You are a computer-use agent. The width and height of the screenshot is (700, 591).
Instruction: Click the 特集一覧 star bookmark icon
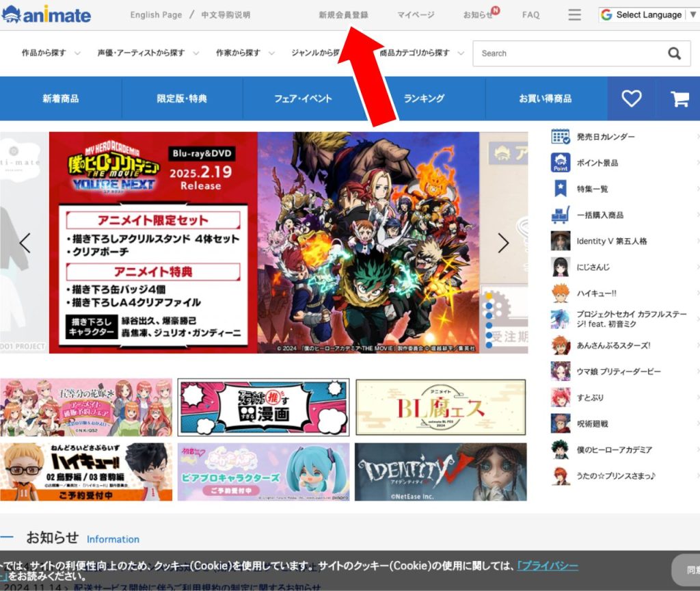pyautogui.click(x=561, y=189)
